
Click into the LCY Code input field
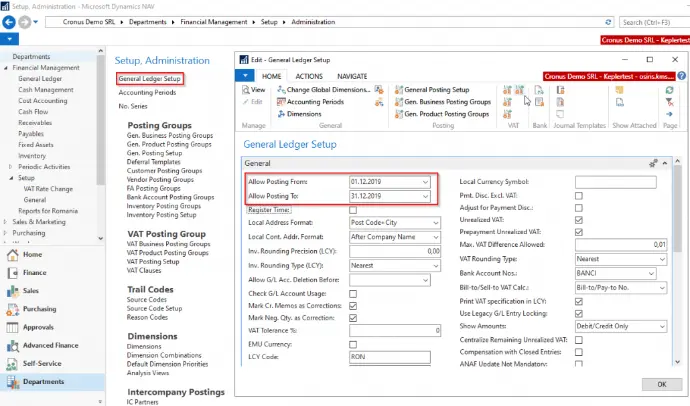coord(390,357)
